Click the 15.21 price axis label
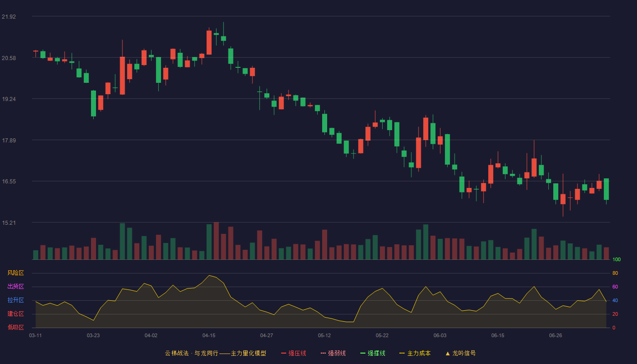 click(9, 223)
